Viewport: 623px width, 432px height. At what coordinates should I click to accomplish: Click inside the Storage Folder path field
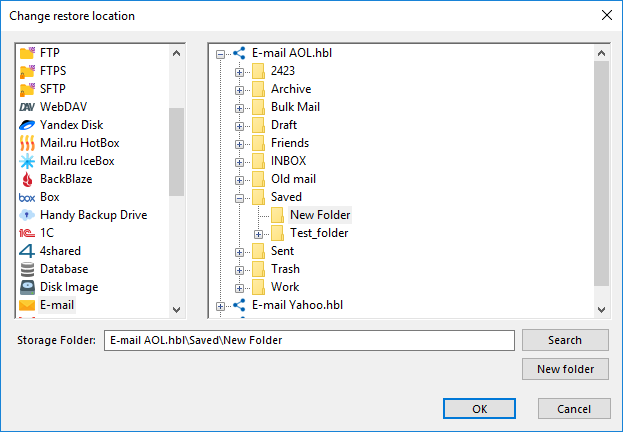click(310, 341)
